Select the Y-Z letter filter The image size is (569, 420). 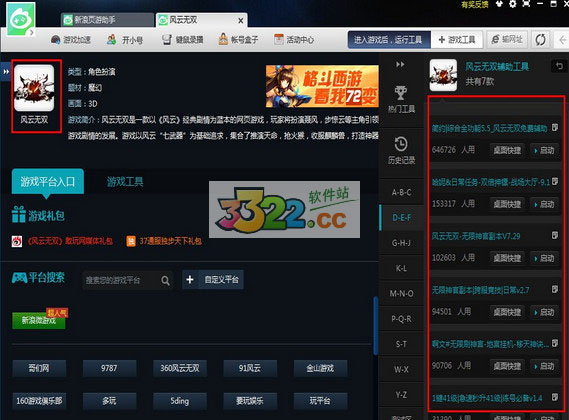(x=401, y=395)
